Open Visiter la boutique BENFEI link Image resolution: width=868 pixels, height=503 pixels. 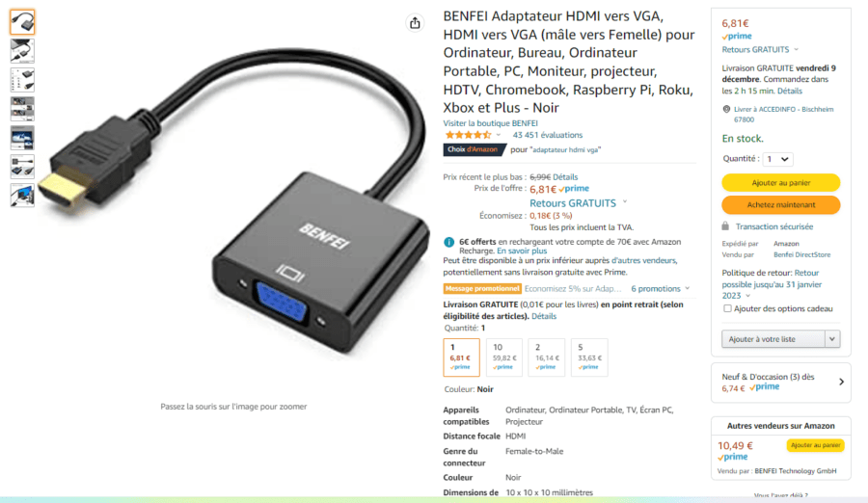tap(490, 122)
